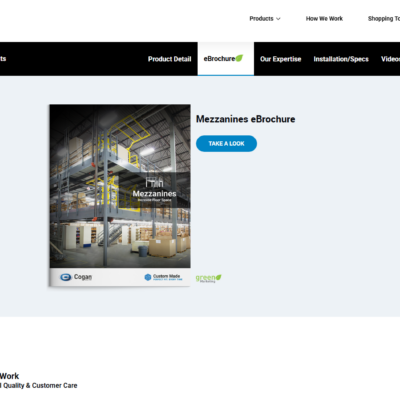Click the Products chevron arrow

(278, 19)
